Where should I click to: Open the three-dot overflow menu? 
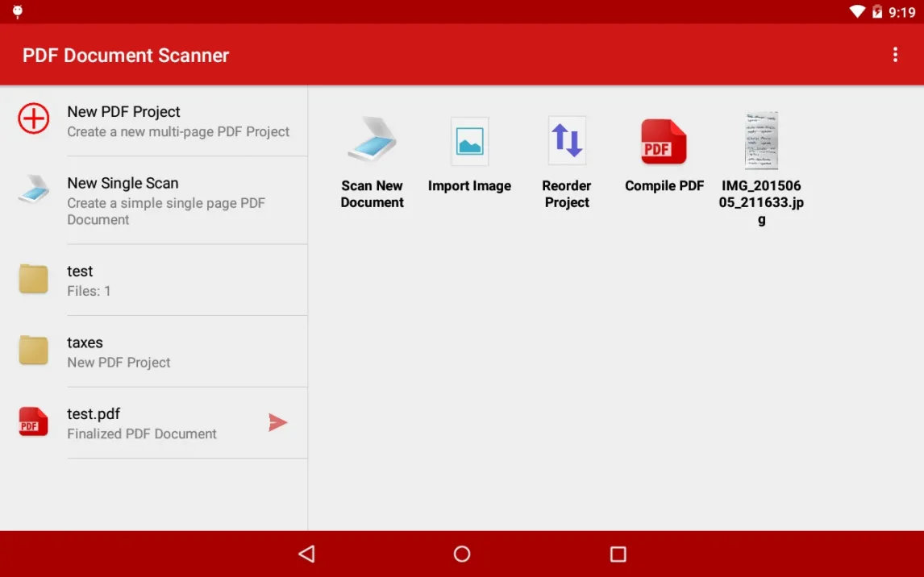[895, 55]
